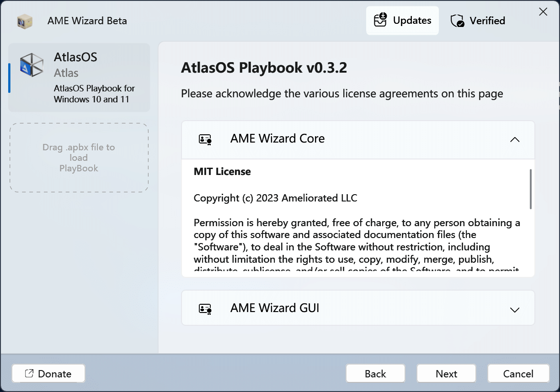The image size is (560, 392).
Task: Cancel the AME Wizard setup
Action: (x=518, y=373)
